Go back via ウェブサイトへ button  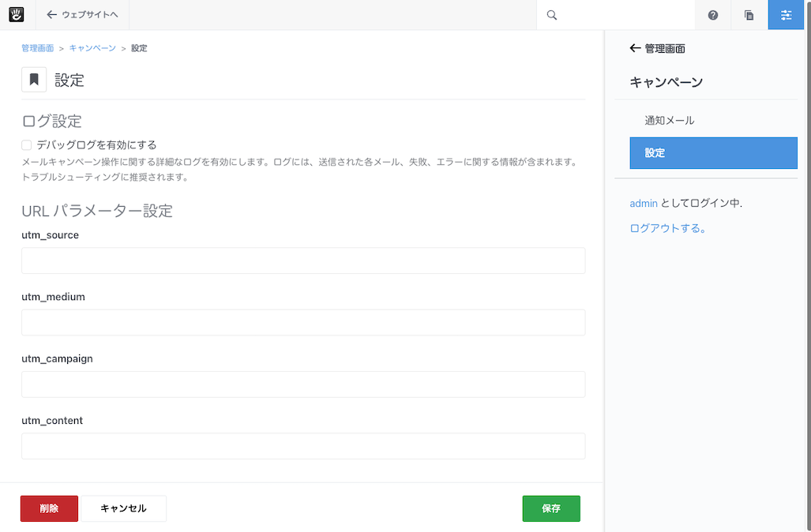[x=82, y=15]
